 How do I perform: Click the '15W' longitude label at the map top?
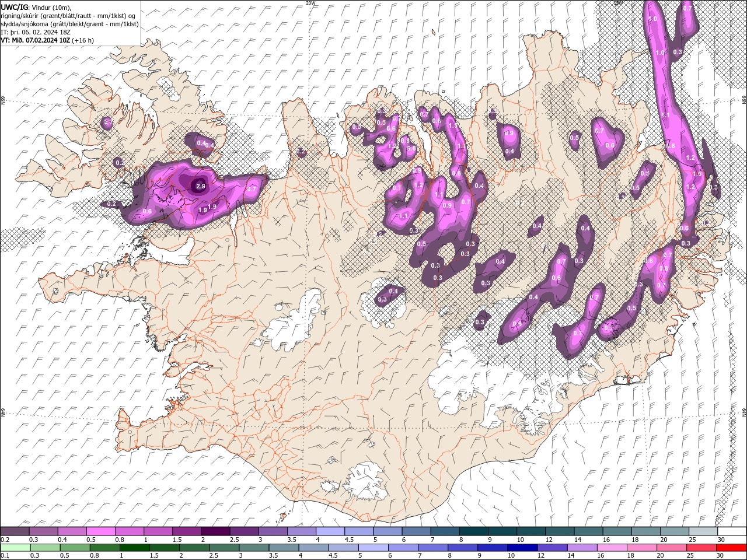click(618, 3)
